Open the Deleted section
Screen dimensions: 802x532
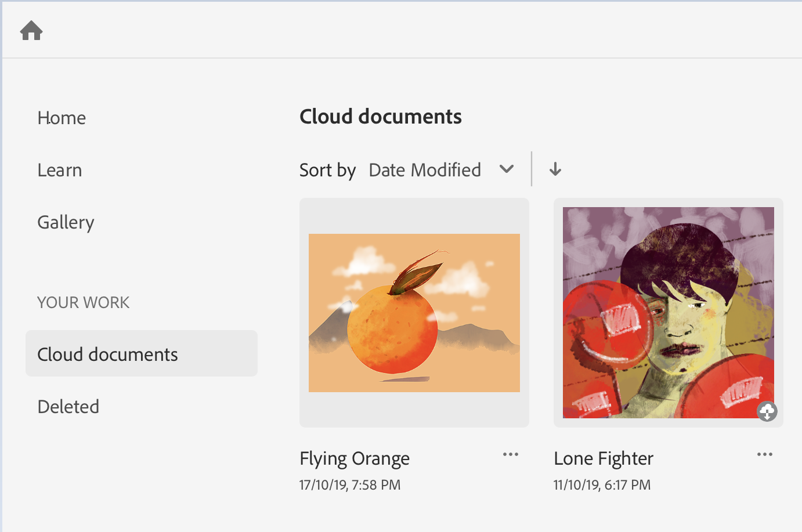pyautogui.click(x=68, y=407)
